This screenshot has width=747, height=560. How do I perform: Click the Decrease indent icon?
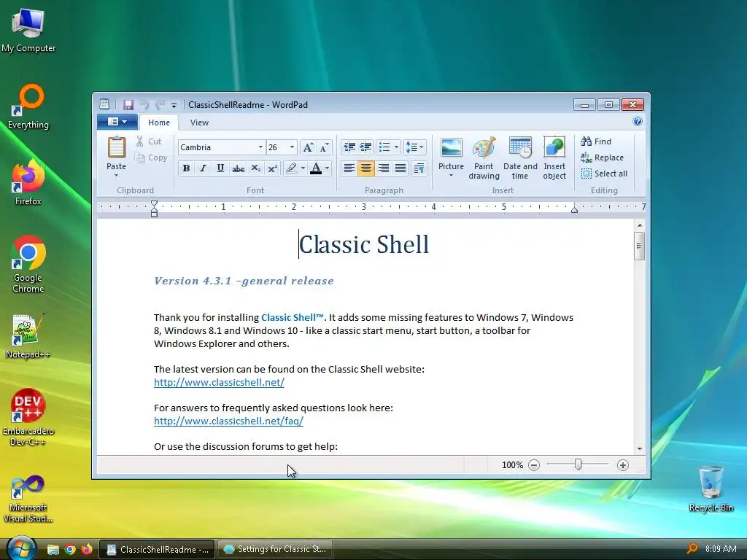click(349, 147)
